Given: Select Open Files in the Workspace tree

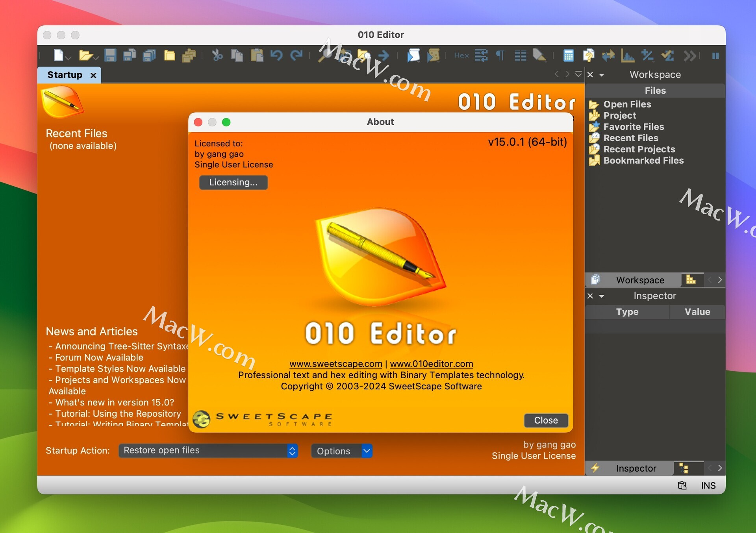Looking at the screenshot, I should pos(627,104).
